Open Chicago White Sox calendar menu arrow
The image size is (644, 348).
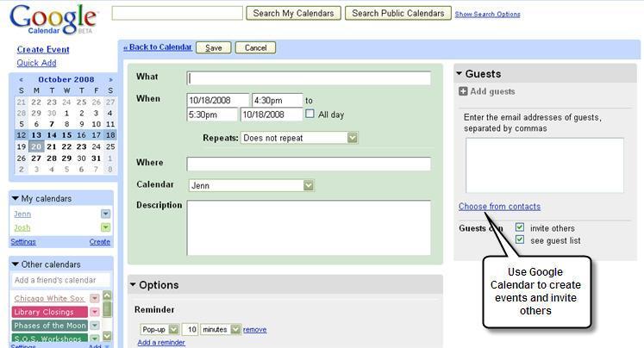click(95, 298)
